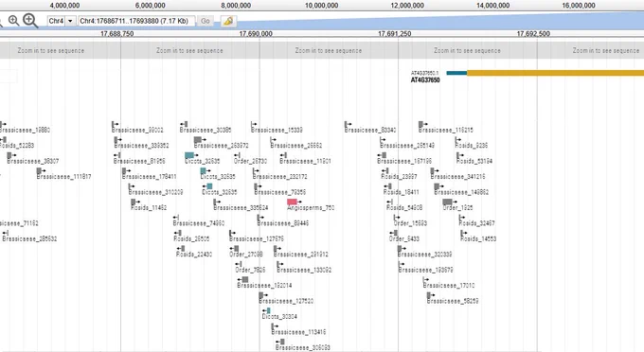Click the Brassicaceae_127576 label
This screenshot has height=352, width=644.
(x=257, y=238)
